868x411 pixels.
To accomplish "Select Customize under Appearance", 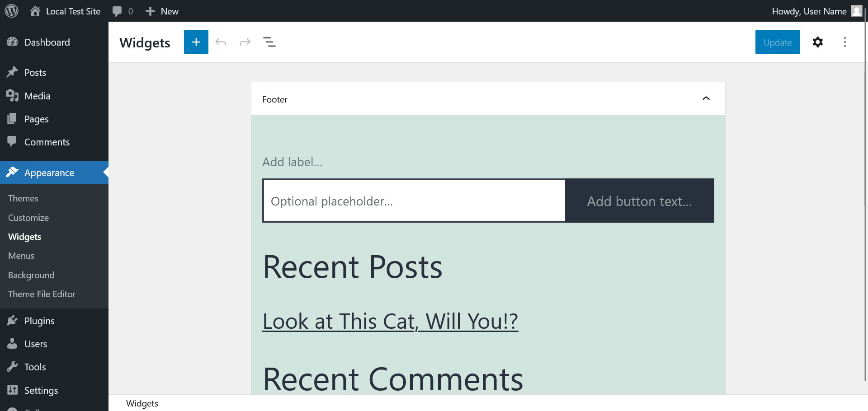I will (28, 217).
